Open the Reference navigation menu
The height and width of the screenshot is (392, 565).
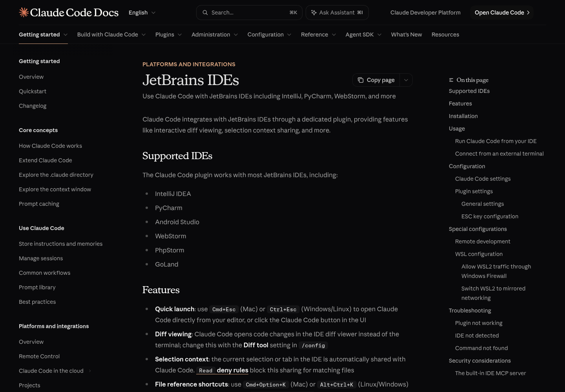[x=319, y=34]
